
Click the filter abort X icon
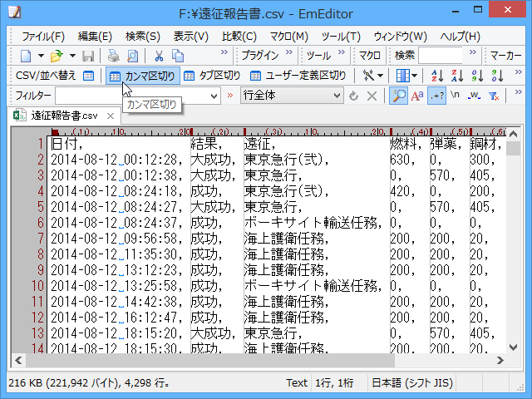(372, 96)
